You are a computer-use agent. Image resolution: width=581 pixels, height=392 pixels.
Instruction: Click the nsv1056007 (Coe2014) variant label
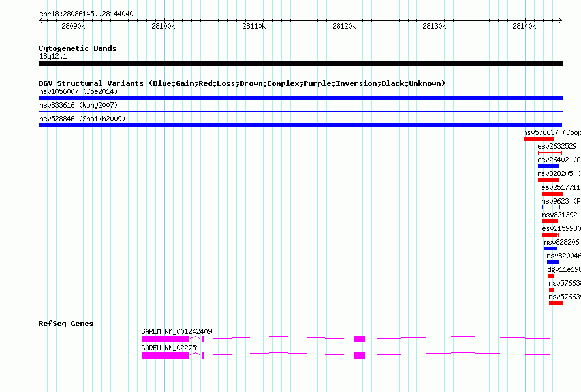pyautogui.click(x=78, y=91)
